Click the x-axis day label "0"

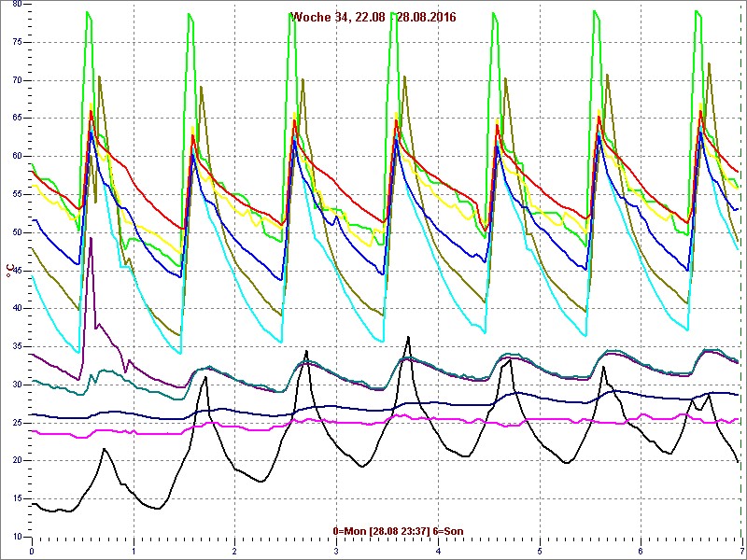coord(32,552)
